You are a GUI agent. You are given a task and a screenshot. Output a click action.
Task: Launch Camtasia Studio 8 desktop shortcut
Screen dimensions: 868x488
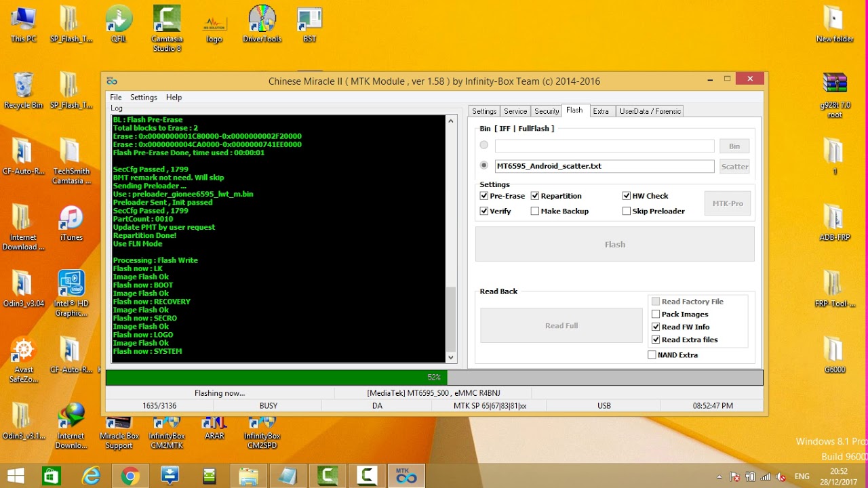coord(167,28)
